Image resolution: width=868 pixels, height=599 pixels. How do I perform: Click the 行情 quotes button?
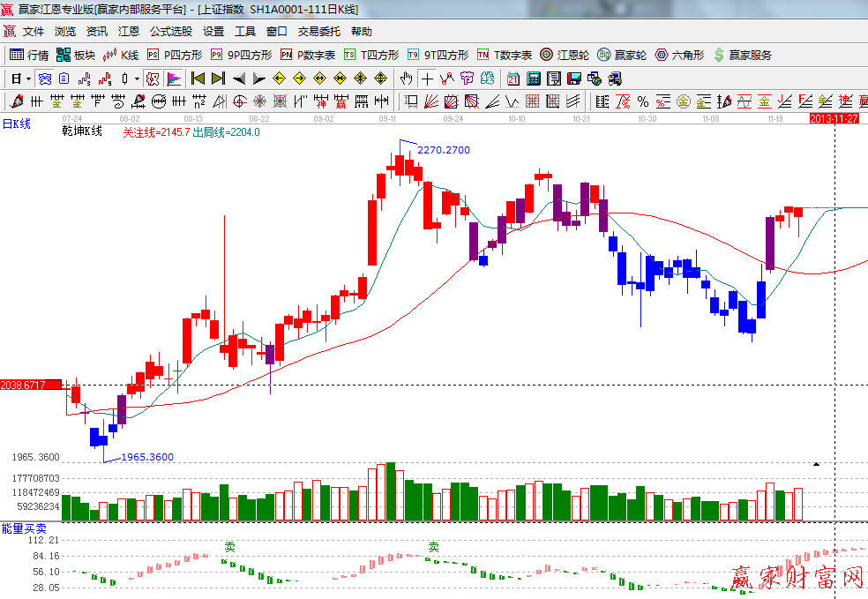[x=30, y=55]
